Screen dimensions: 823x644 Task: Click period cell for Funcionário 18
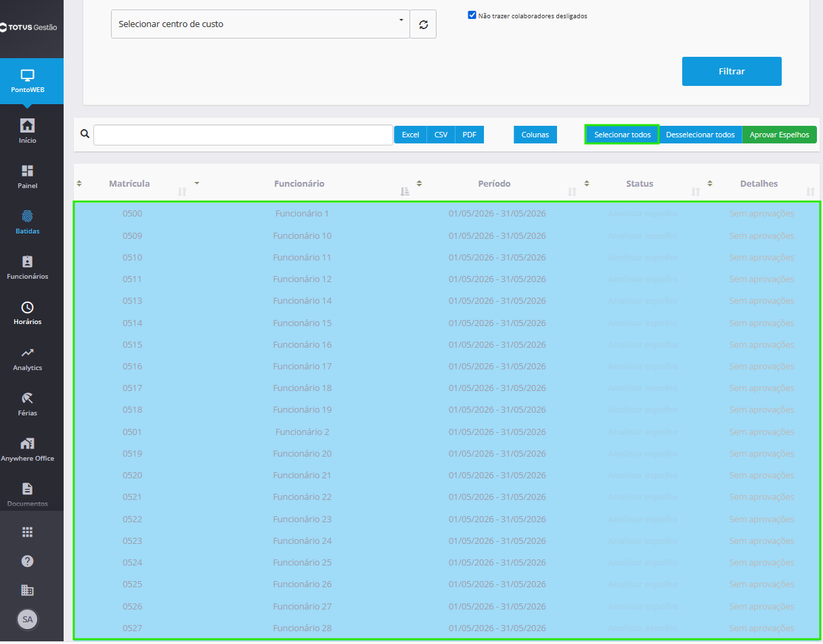tap(497, 388)
